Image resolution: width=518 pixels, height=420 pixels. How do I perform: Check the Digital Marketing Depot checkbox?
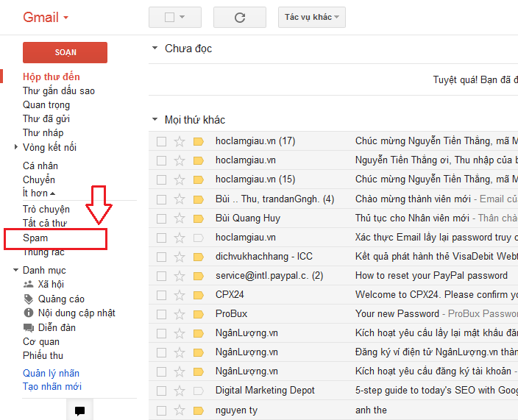click(162, 391)
